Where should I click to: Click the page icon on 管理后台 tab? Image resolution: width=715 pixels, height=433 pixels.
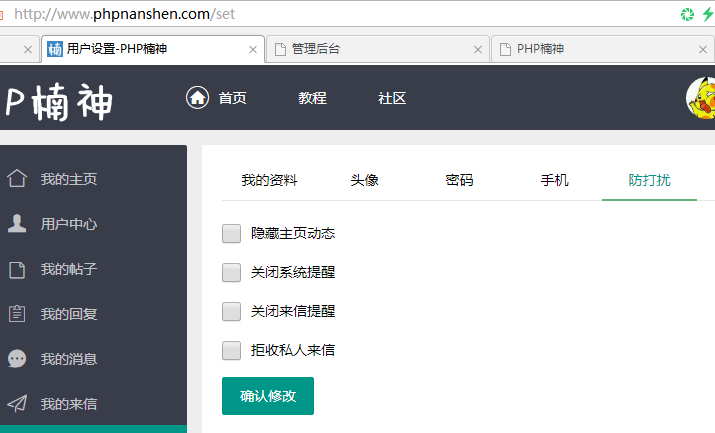point(280,49)
